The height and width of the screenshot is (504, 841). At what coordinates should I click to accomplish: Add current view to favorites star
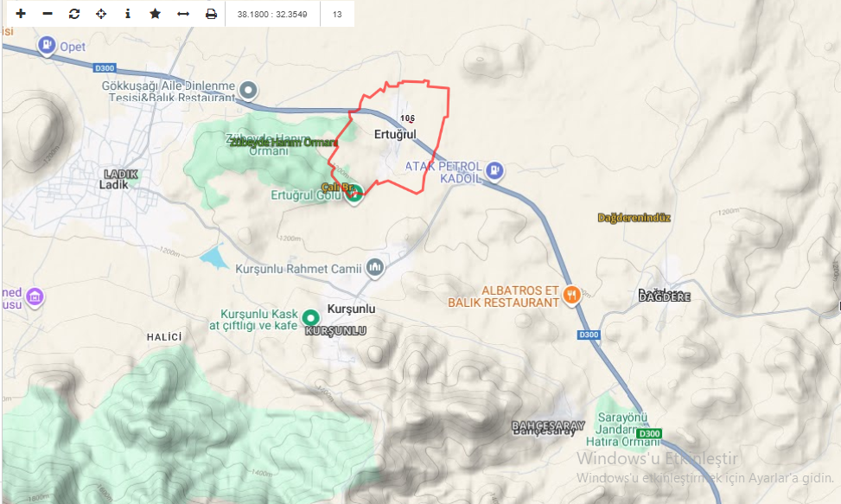[155, 14]
